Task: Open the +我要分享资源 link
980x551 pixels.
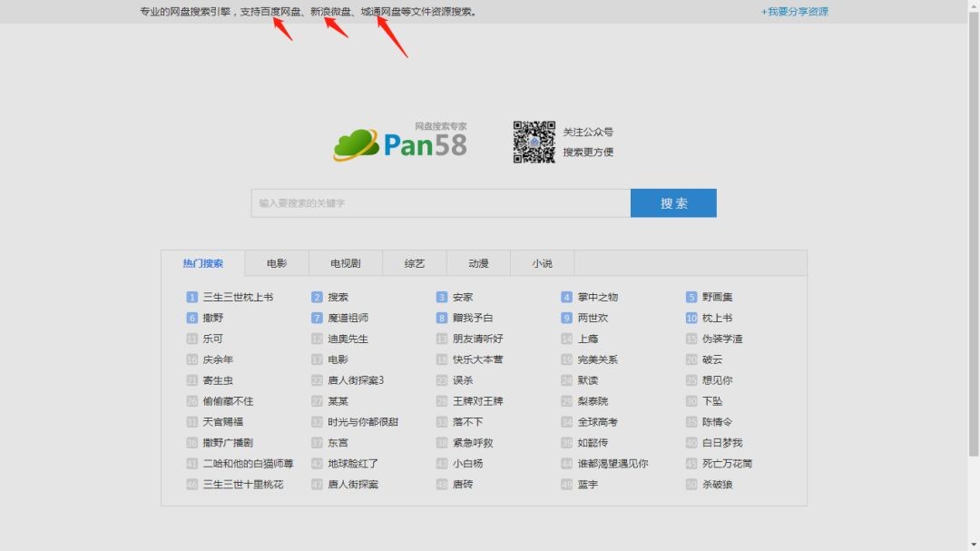Action: click(x=794, y=12)
